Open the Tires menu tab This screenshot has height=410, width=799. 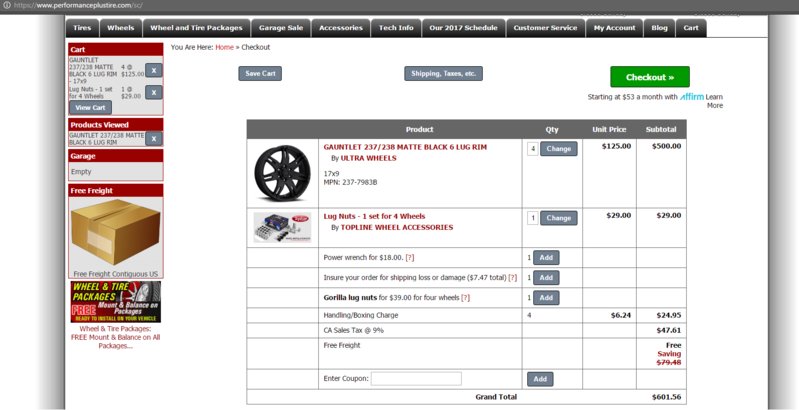tap(82, 28)
